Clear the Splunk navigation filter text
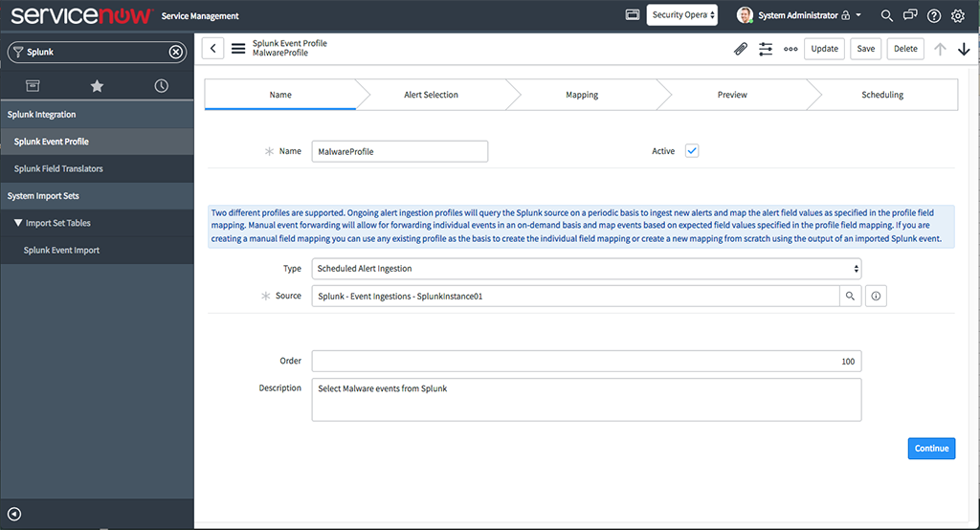980x530 pixels. pos(176,52)
